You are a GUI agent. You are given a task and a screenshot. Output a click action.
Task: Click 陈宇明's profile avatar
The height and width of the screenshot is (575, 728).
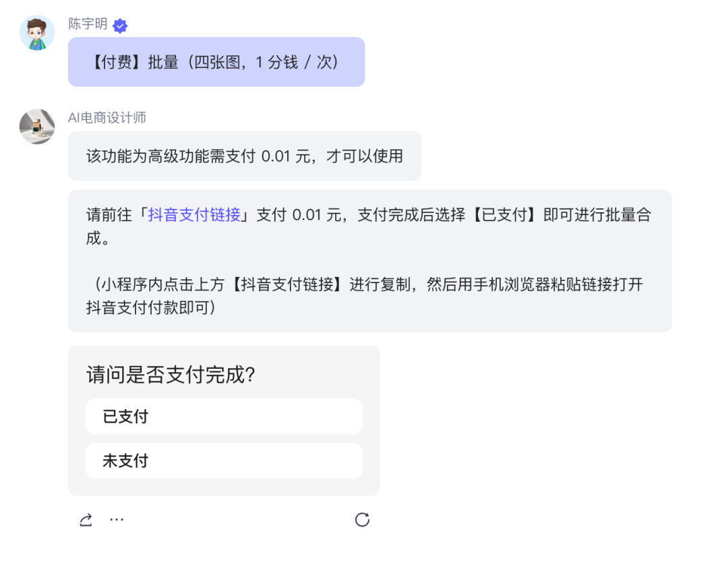point(36,33)
